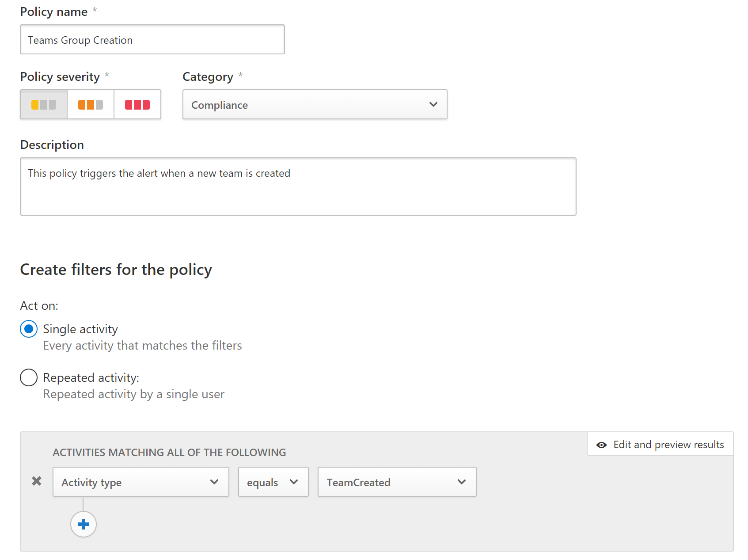Open the Activity type filter dropdown
This screenshot has height=560, width=748.
coord(140,482)
